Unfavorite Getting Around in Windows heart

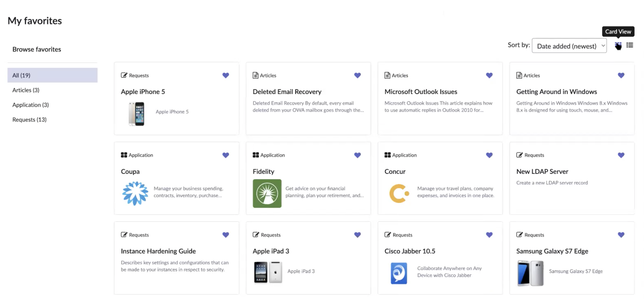point(621,75)
